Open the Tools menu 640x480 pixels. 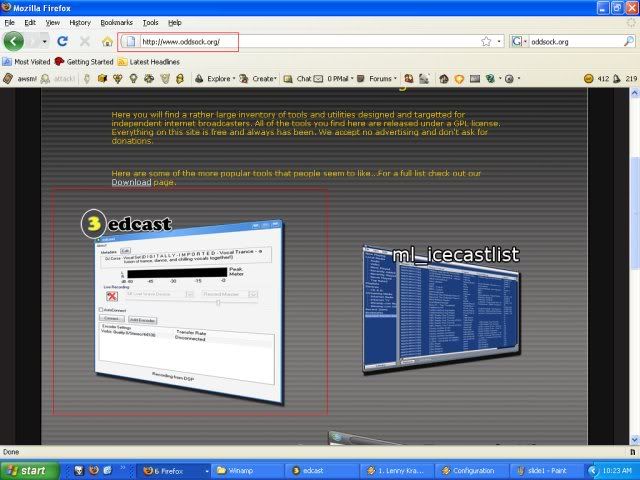150,22
